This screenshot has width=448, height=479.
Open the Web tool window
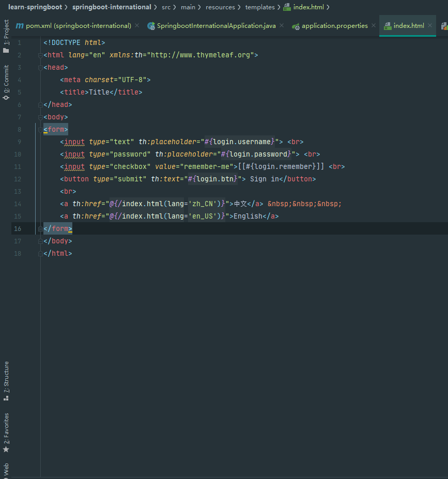6,470
